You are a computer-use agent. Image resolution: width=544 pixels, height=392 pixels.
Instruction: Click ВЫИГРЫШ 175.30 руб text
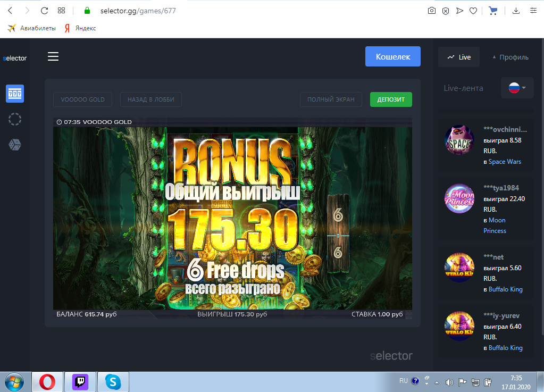232,314
